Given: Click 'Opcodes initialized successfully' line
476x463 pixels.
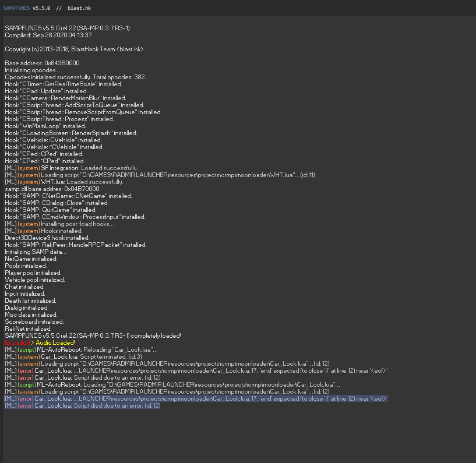Looking at the screenshot, I should pyautogui.click(x=75, y=77).
